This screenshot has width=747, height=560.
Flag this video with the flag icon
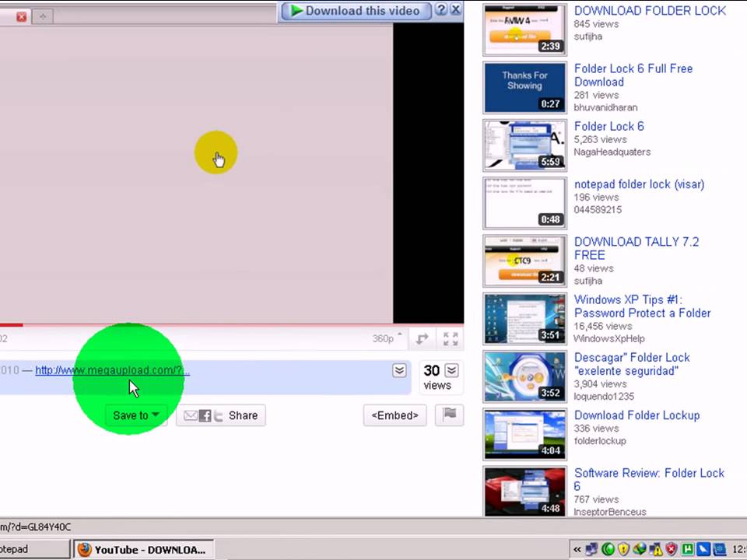tap(449, 415)
